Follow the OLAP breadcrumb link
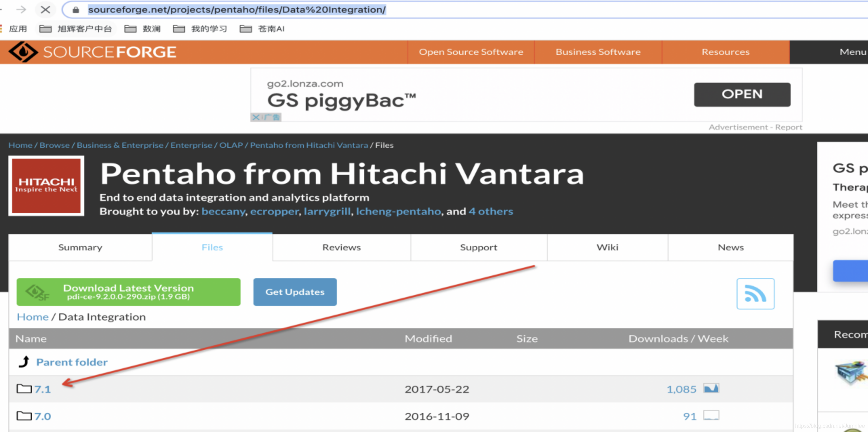 pyautogui.click(x=231, y=145)
